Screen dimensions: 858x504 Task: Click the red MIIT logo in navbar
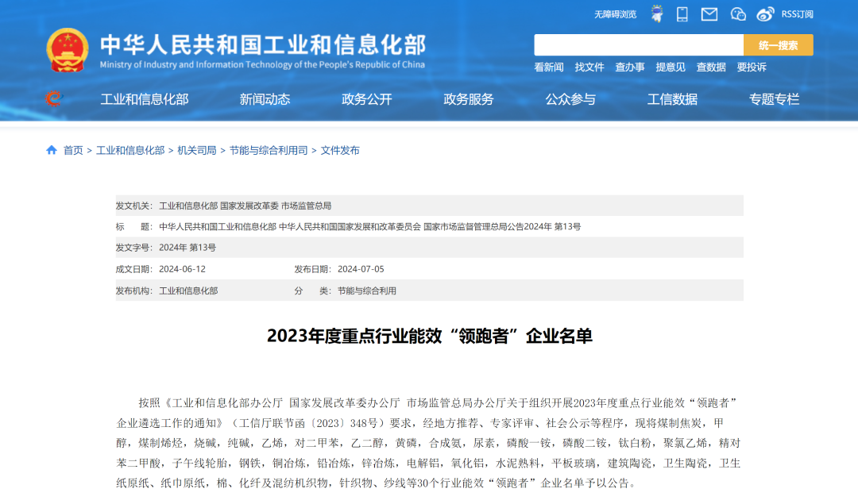[x=53, y=98]
